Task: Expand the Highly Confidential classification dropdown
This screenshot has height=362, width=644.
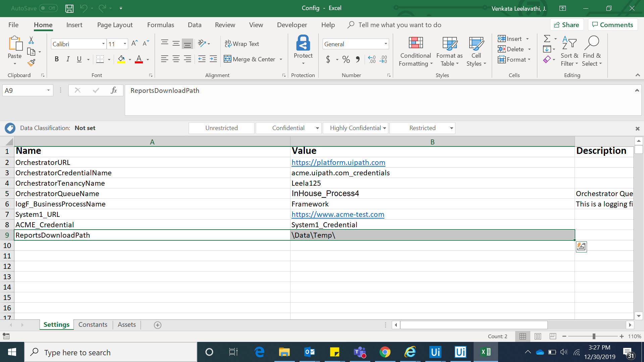Action: pos(384,128)
